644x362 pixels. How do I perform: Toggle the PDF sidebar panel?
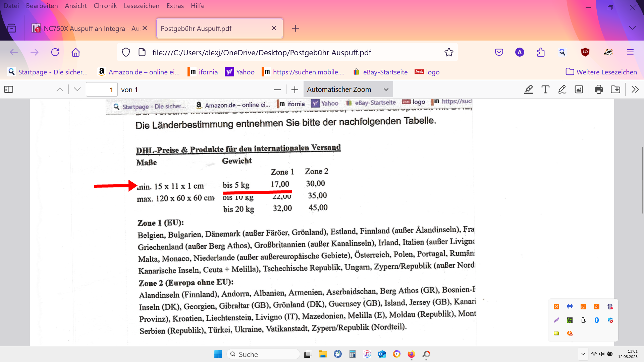click(x=8, y=89)
